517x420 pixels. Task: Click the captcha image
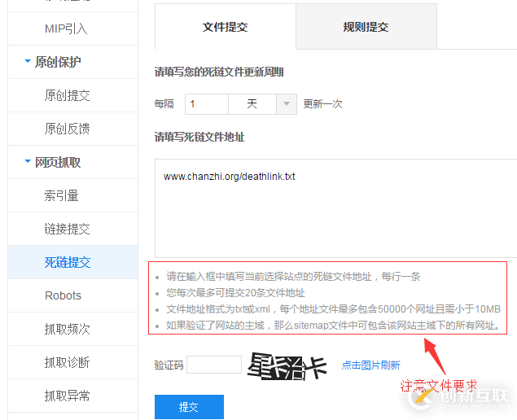[287, 365]
